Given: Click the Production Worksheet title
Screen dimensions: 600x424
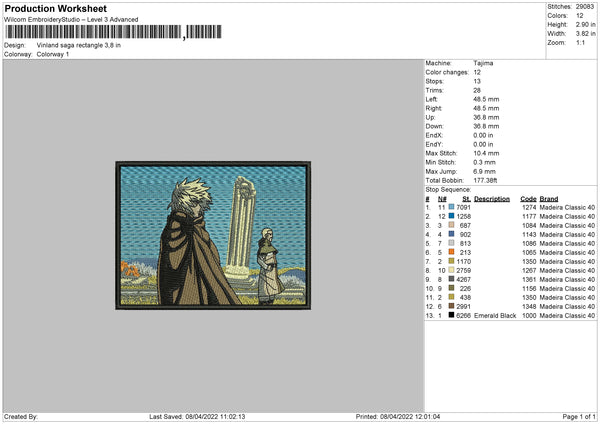Looking at the screenshot, I should [x=56, y=8].
